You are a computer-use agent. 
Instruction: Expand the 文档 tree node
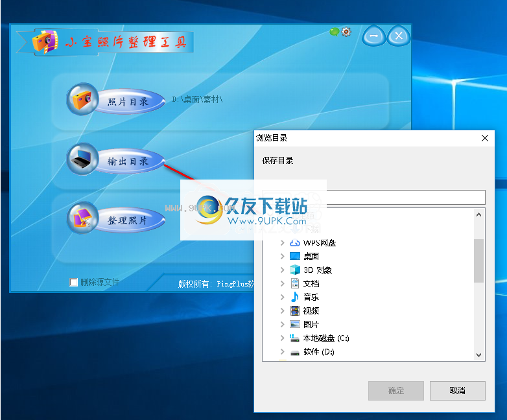click(282, 283)
